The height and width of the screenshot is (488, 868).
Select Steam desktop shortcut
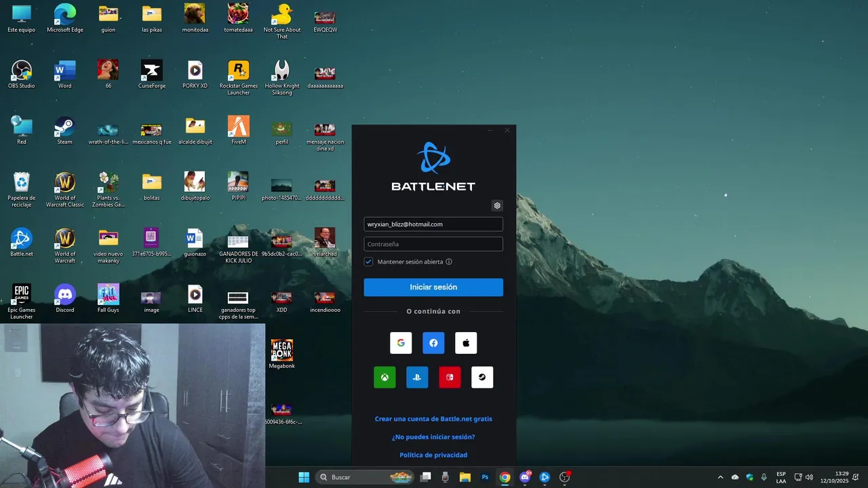click(65, 131)
